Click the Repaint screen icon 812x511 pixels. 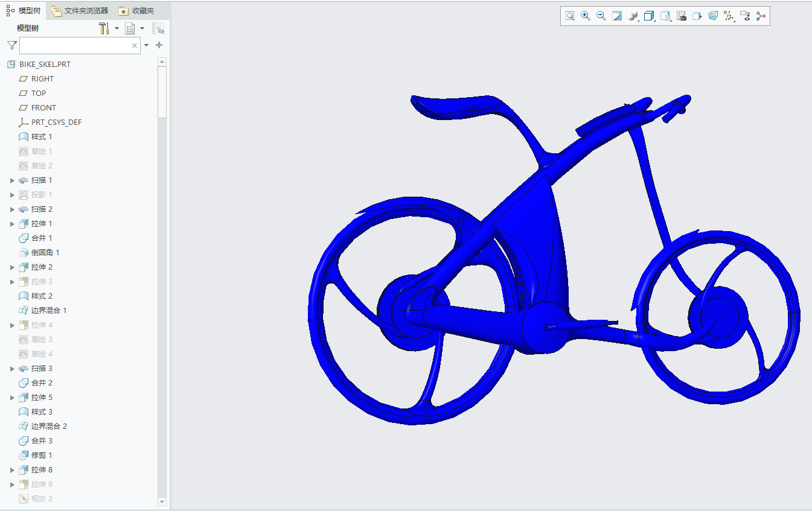click(x=617, y=16)
